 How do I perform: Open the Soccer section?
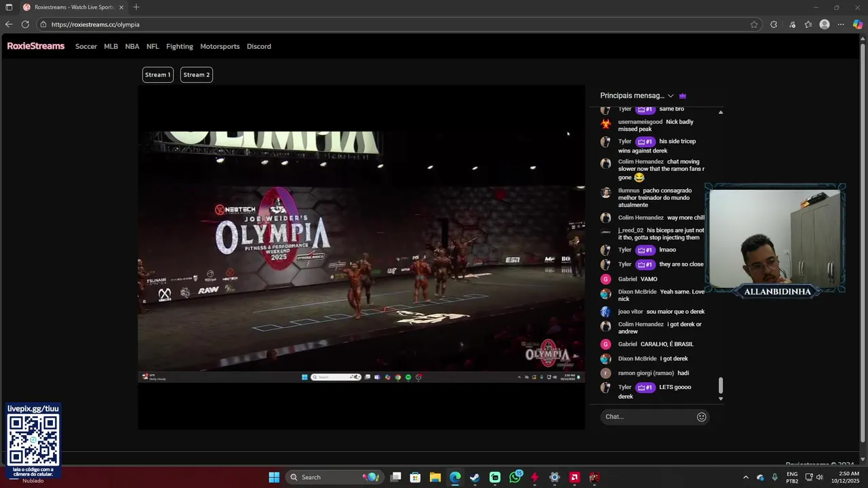(x=86, y=47)
